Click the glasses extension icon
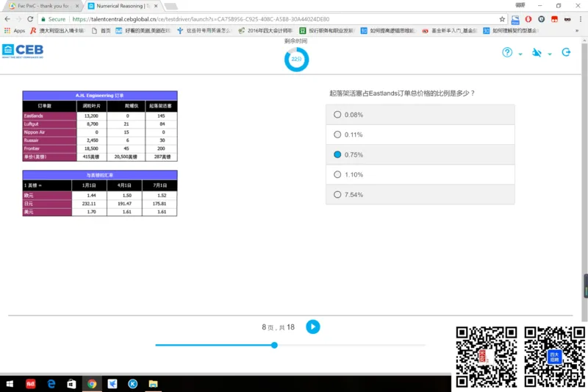588x392 pixels. (x=567, y=19)
